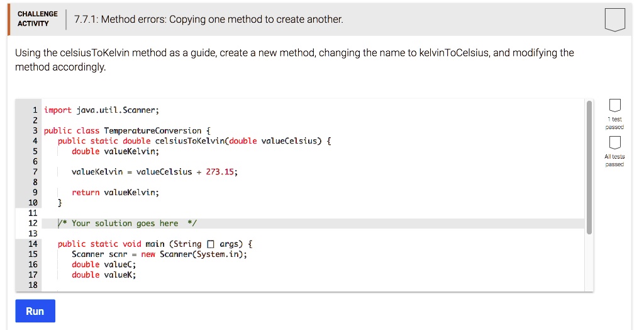Screen dimensions: 644x330
Task: Click the 273.15 constant in code
Action: click(x=219, y=172)
